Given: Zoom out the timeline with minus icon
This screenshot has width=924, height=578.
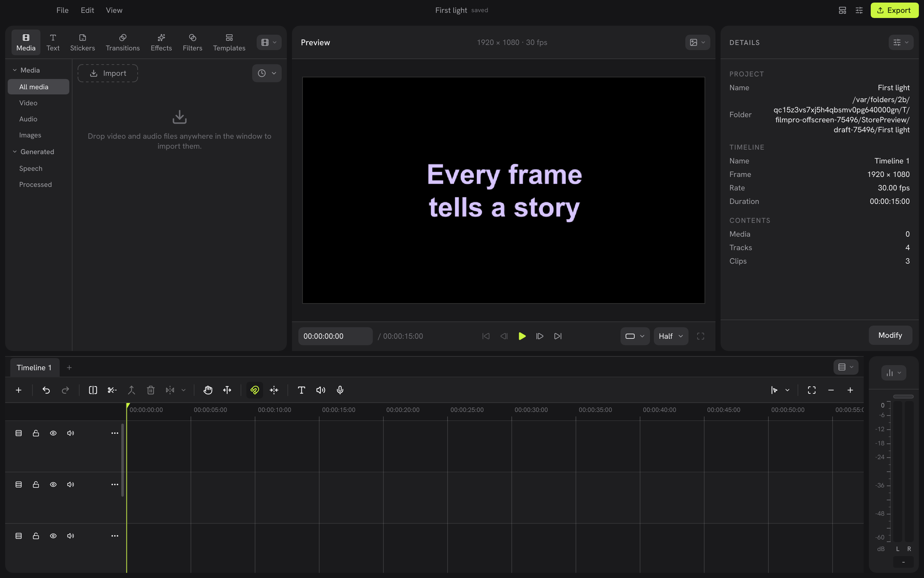Looking at the screenshot, I should tap(831, 390).
